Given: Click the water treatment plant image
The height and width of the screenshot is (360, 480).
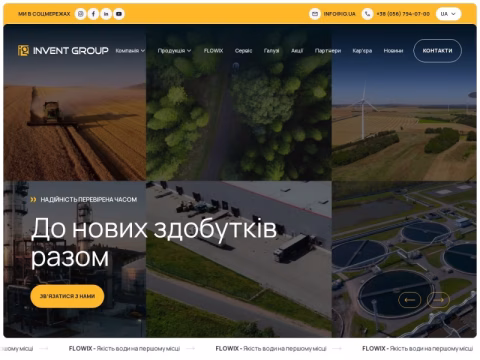Looking at the screenshot, I should 404,259.
